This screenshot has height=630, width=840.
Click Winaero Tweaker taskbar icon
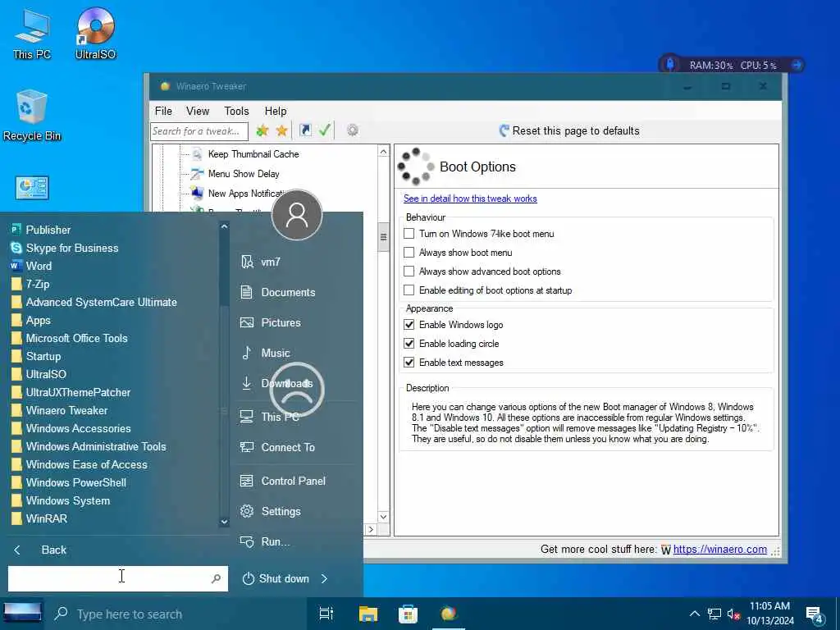click(x=449, y=614)
